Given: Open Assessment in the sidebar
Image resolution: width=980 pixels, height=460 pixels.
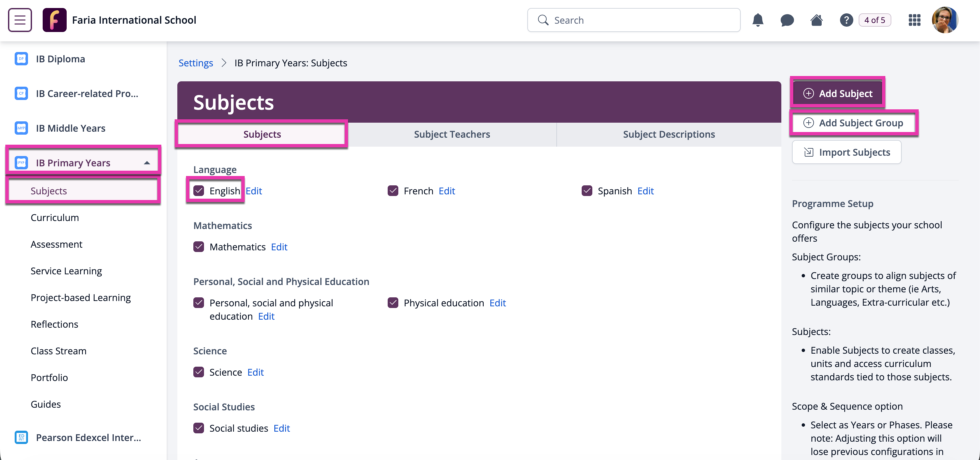Looking at the screenshot, I should tap(56, 244).
